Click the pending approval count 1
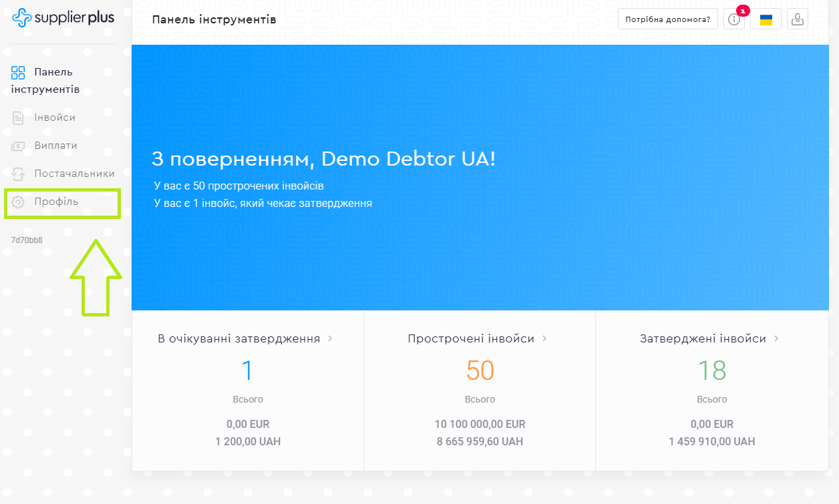The image size is (839, 504). tap(247, 370)
